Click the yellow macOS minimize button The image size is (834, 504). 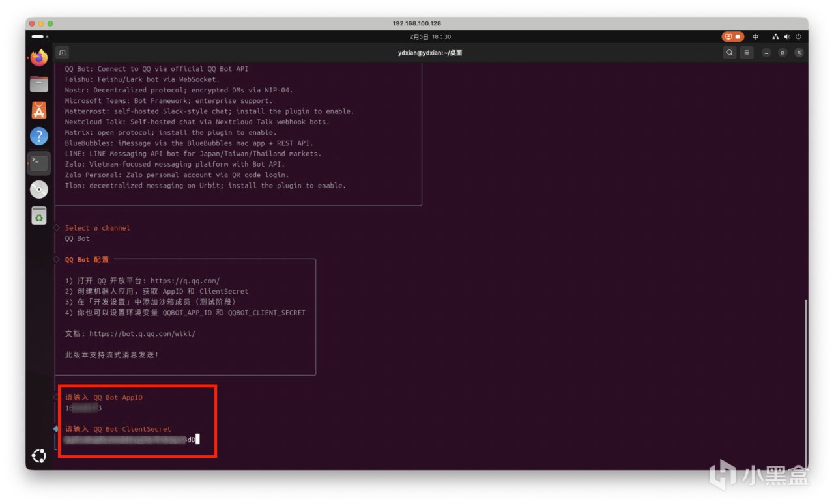tap(42, 23)
